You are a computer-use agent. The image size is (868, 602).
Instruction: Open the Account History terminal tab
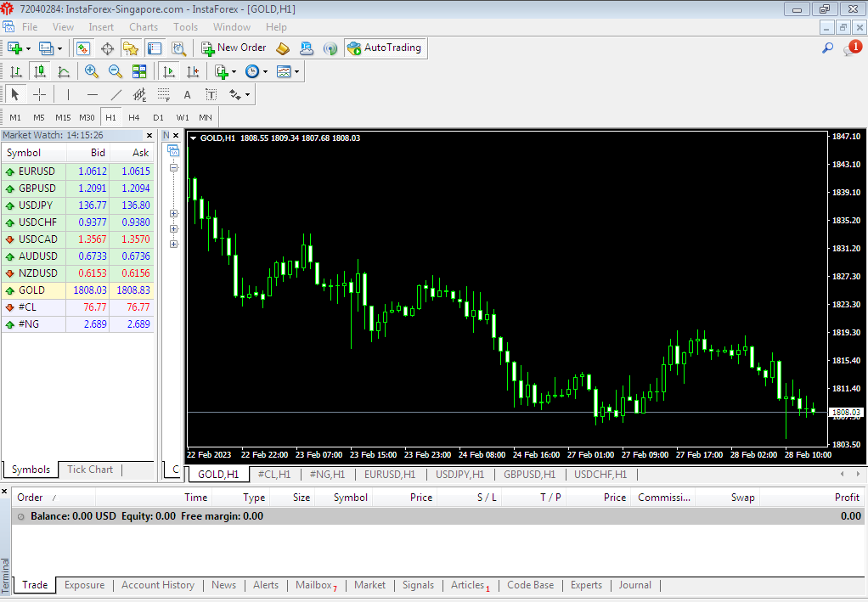point(158,585)
